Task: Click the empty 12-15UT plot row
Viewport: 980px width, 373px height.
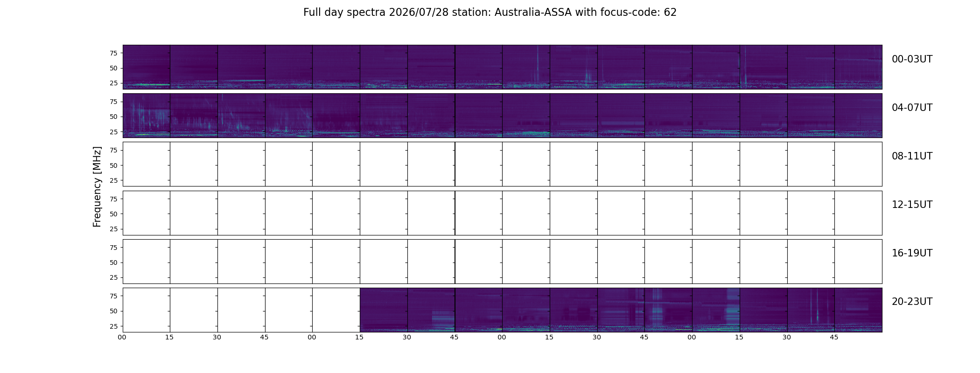Action: 502,213
